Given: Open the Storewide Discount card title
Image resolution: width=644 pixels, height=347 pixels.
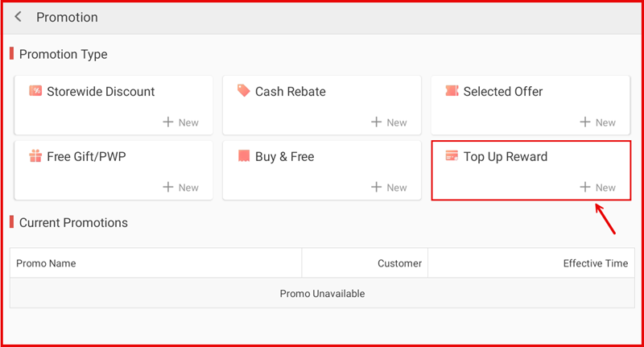Looking at the screenshot, I should 101,92.
